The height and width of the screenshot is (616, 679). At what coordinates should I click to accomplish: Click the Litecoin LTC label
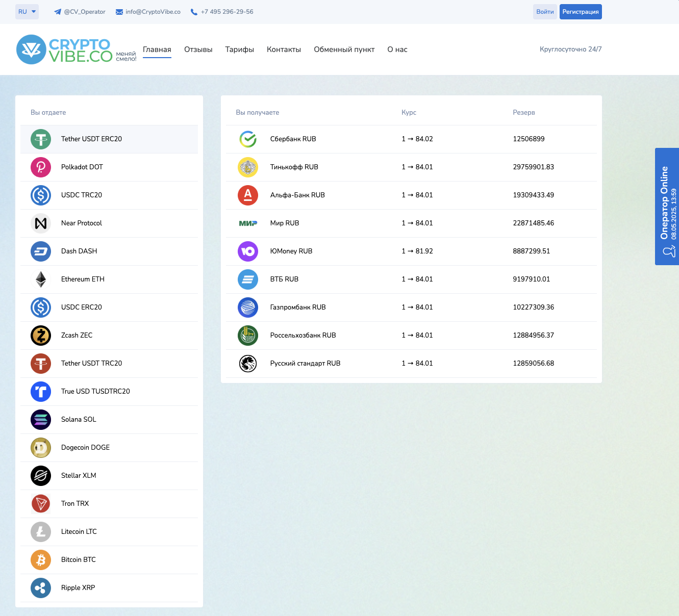[79, 532]
